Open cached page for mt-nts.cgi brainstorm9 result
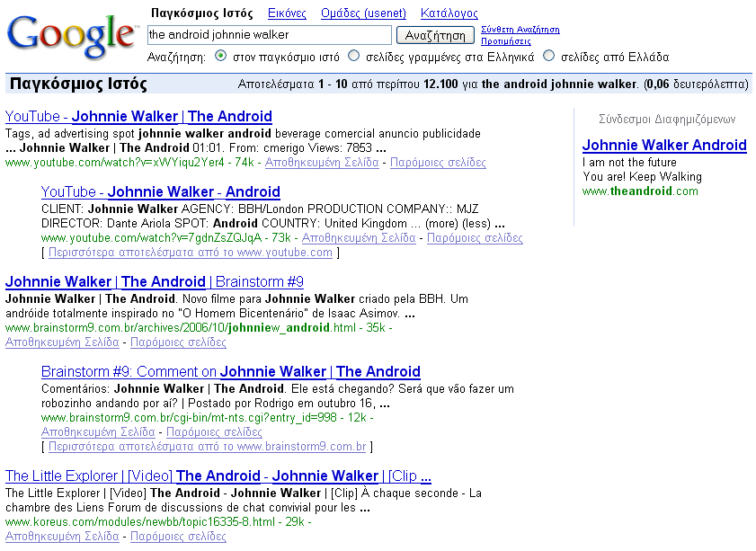Viewport: 756px width, 551px height. point(98,432)
